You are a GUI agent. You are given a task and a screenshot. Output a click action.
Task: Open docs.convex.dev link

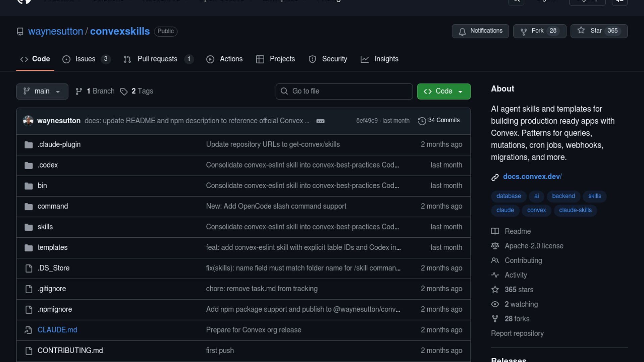coord(532,177)
